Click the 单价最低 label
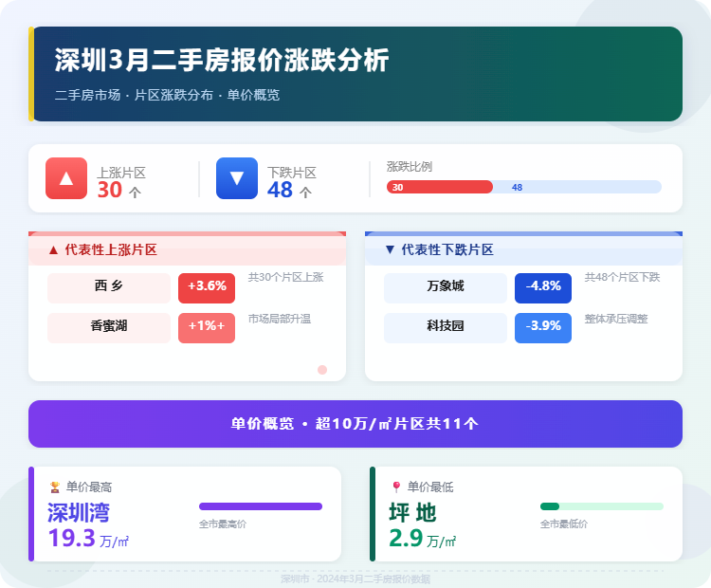Image resolution: width=711 pixels, height=588 pixels. point(430,487)
